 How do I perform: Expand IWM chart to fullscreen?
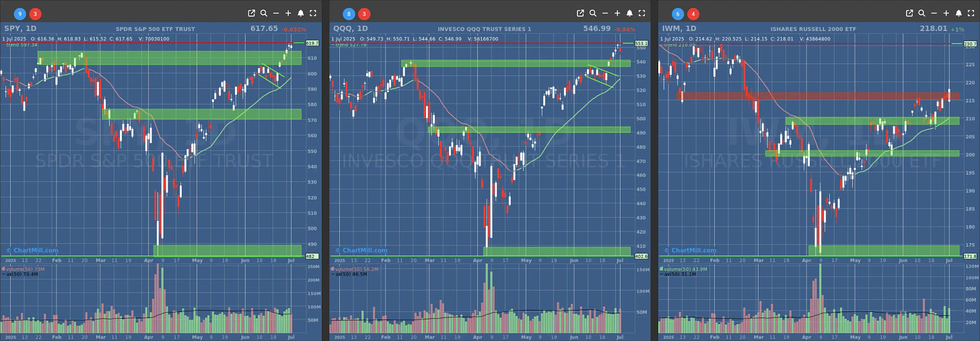point(971,13)
